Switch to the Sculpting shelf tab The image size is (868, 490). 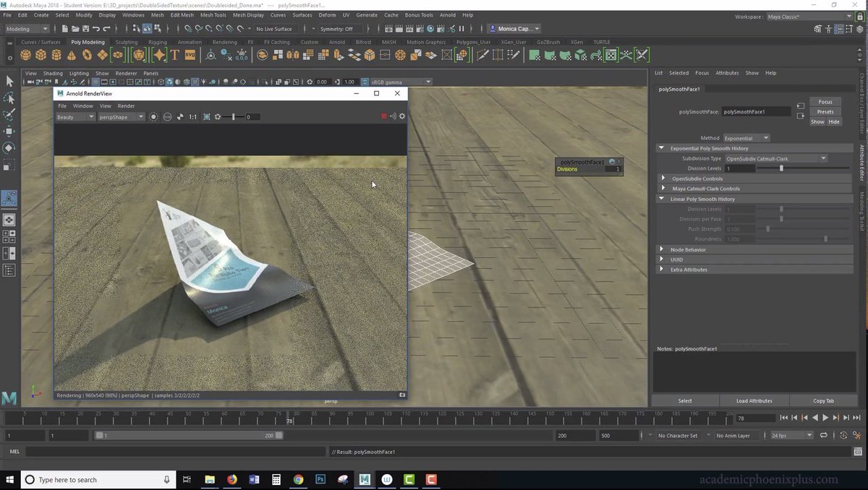(x=127, y=42)
